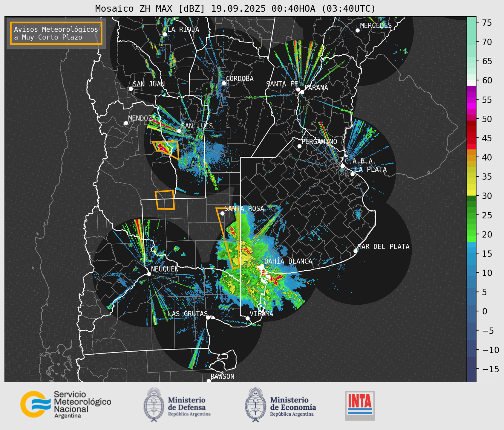Click the 'SANTA ROSA' label
The width and height of the screenshot is (504, 430).
click(x=244, y=208)
